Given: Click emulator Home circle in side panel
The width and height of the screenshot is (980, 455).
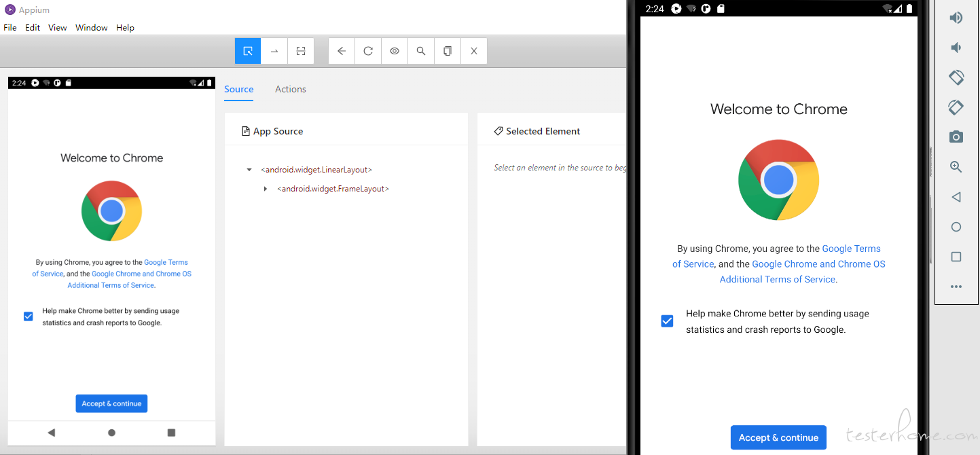Looking at the screenshot, I should pos(956,227).
